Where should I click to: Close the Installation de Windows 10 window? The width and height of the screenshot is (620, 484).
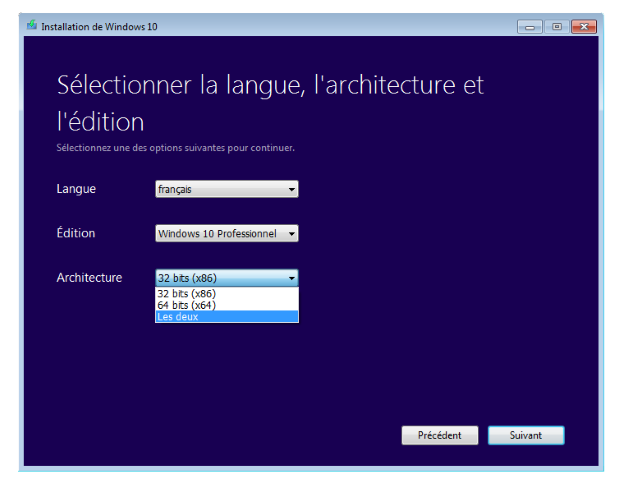(584, 27)
